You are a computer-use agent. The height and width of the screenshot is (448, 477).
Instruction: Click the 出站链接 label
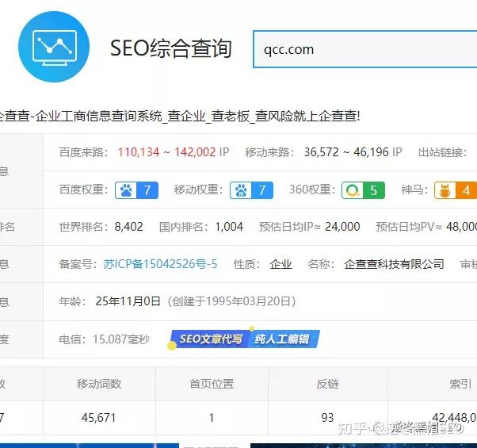(x=442, y=152)
